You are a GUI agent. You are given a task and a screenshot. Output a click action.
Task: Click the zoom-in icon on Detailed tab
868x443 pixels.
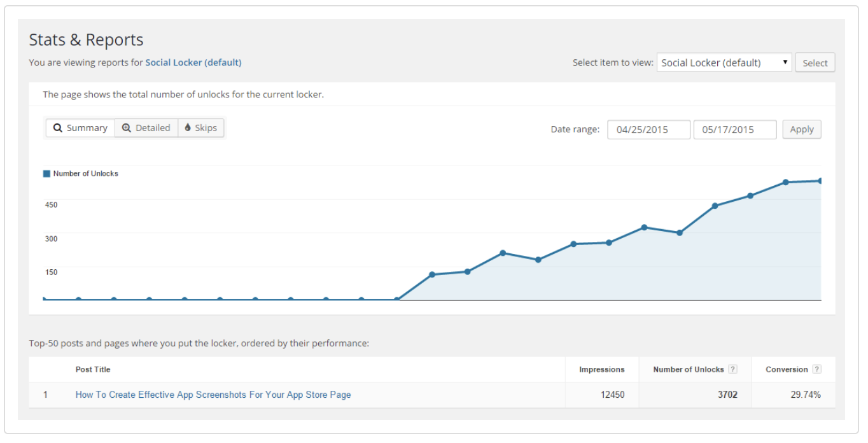126,128
